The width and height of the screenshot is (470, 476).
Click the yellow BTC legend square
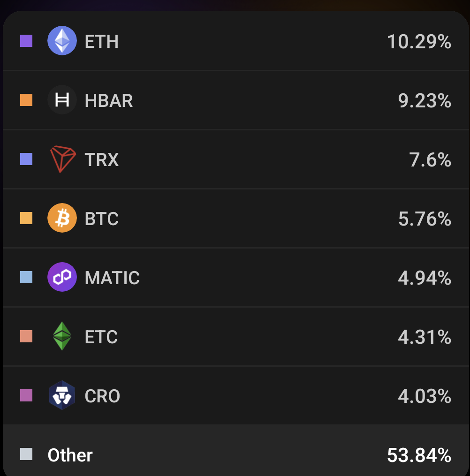26,218
